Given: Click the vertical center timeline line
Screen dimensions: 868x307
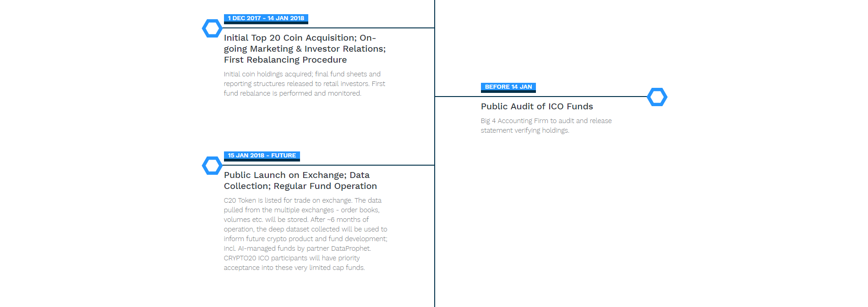Looking at the screenshot, I should (435, 153).
